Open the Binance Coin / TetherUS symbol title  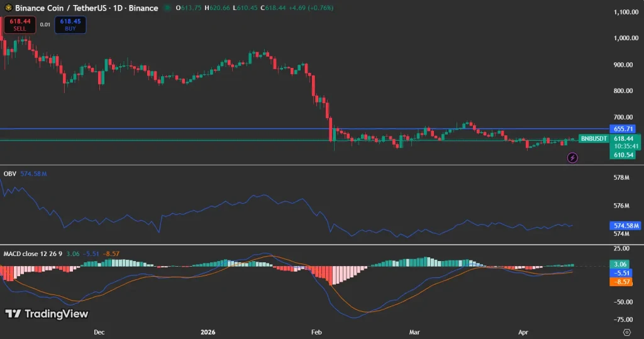(87, 8)
